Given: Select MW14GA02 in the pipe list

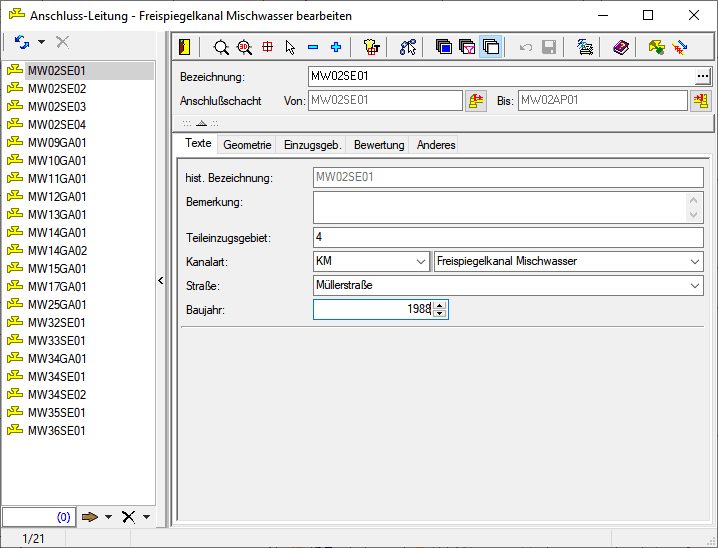Looking at the screenshot, I should tap(57, 251).
